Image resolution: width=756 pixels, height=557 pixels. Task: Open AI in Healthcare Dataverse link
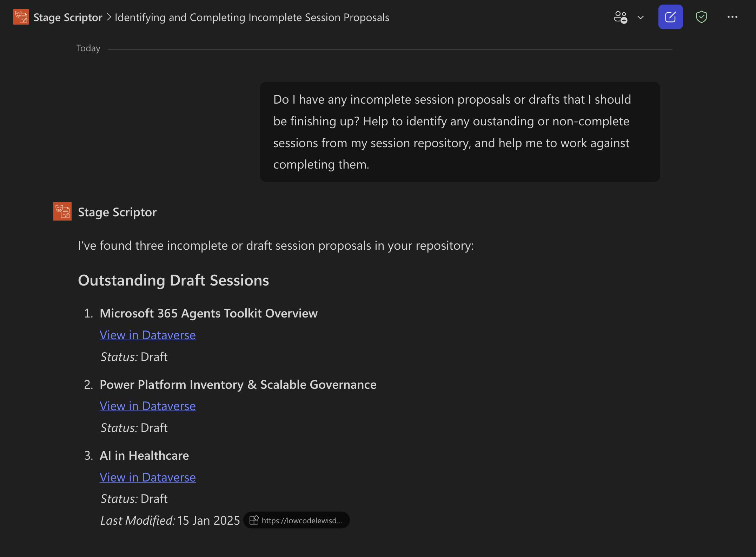point(147,477)
